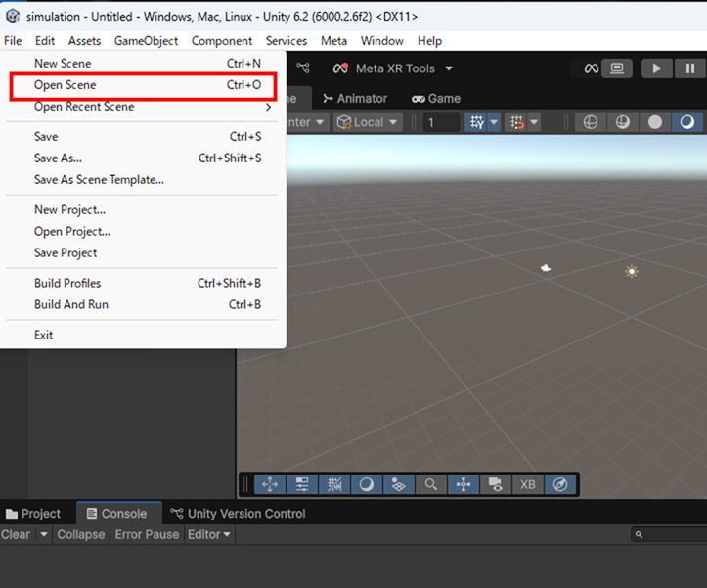Toggle Error Pause in the Console toolbar
This screenshot has width=707, height=588.
(147, 535)
